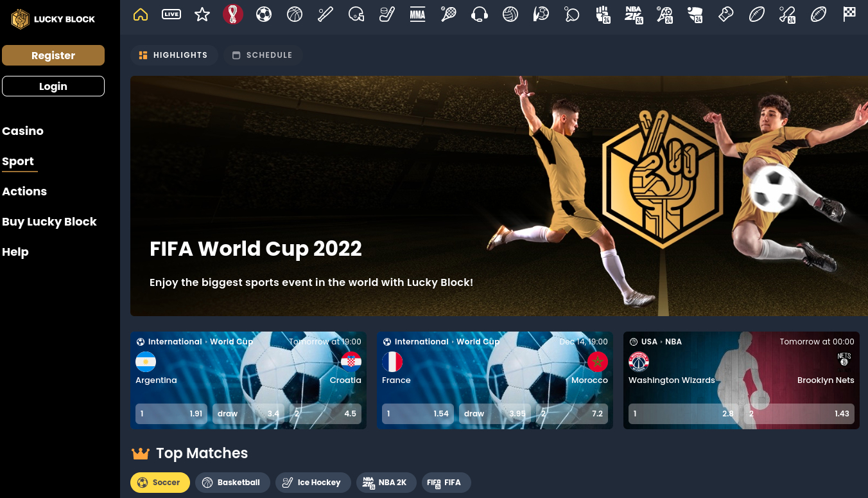The image size is (868, 498).
Task: Select the soccer ball icon in top bar
Action: pyautogui.click(x=264, y=14)
